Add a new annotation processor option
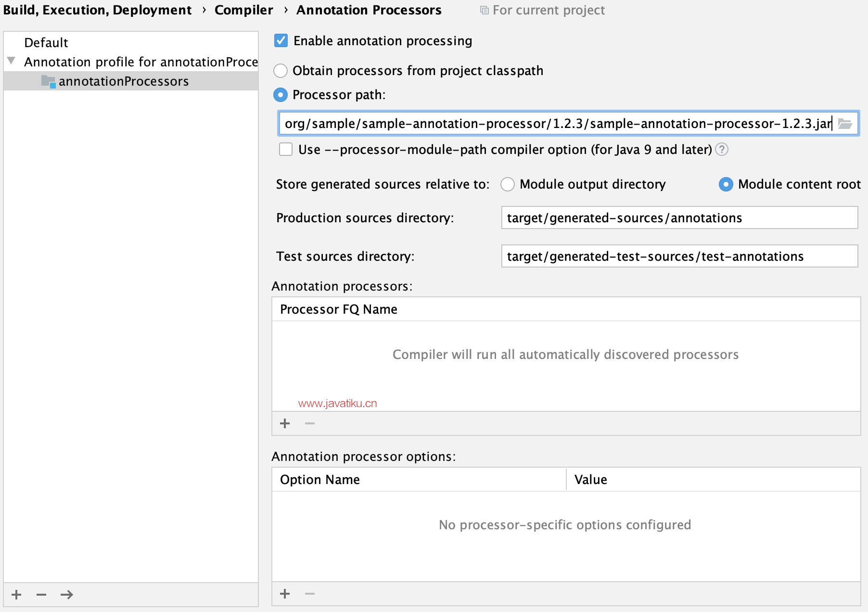 tap(285, 594)
